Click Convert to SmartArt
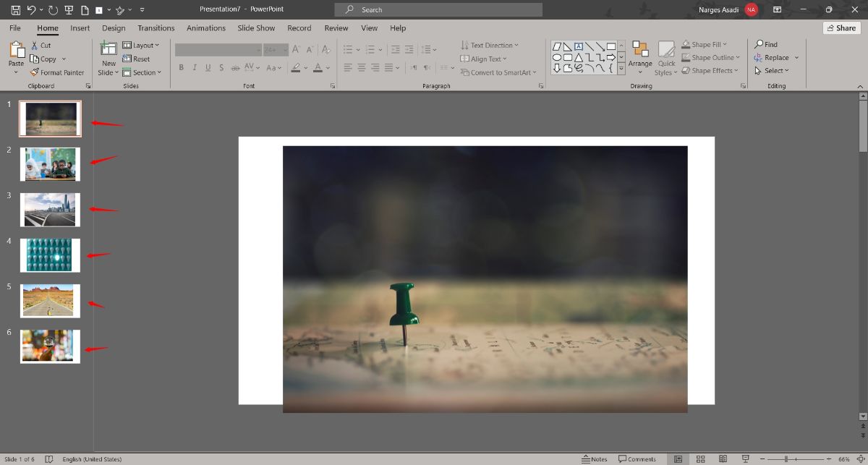The height and width of the screenshot is (465, 868). coord(498,72)
